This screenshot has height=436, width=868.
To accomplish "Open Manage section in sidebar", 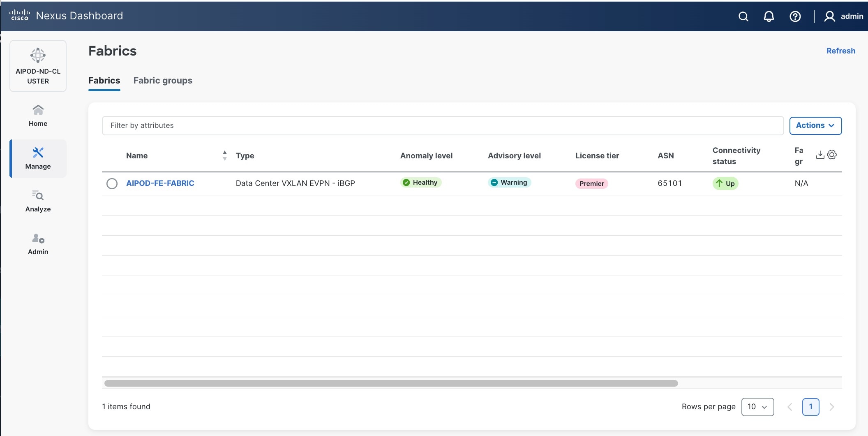I will 38,158.
